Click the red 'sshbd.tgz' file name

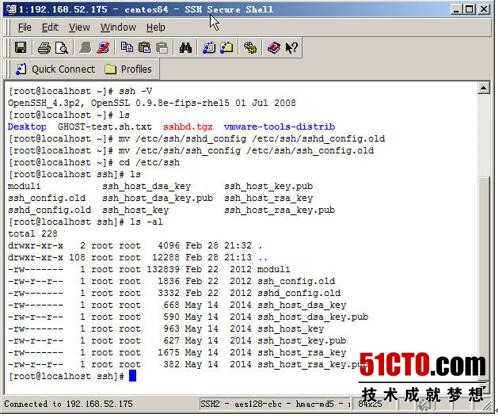click(x=188, y=127)
